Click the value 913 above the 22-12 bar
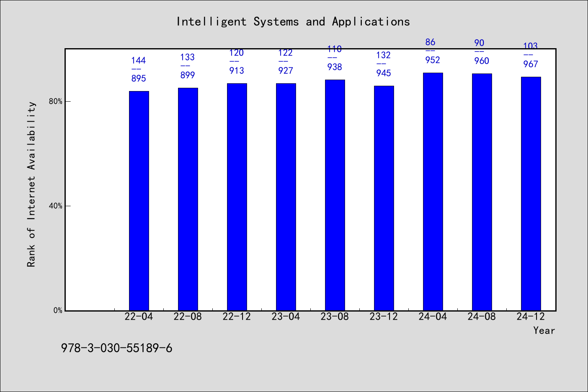588x392 pixels. pos(237,71)
